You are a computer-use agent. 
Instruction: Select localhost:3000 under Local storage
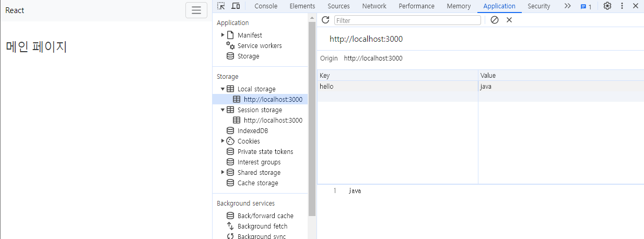[273, 100]
